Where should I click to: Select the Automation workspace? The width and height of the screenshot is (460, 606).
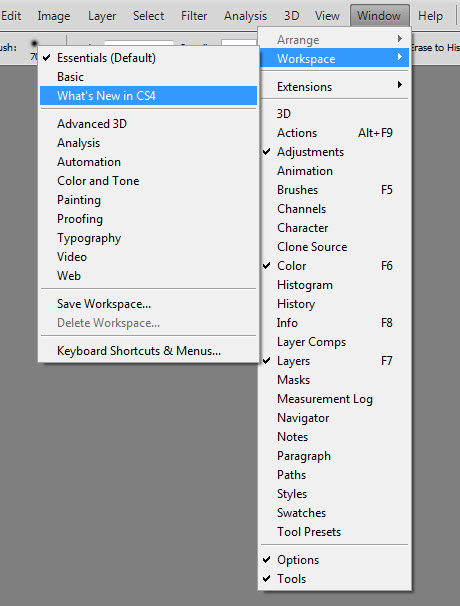[148, 162]
